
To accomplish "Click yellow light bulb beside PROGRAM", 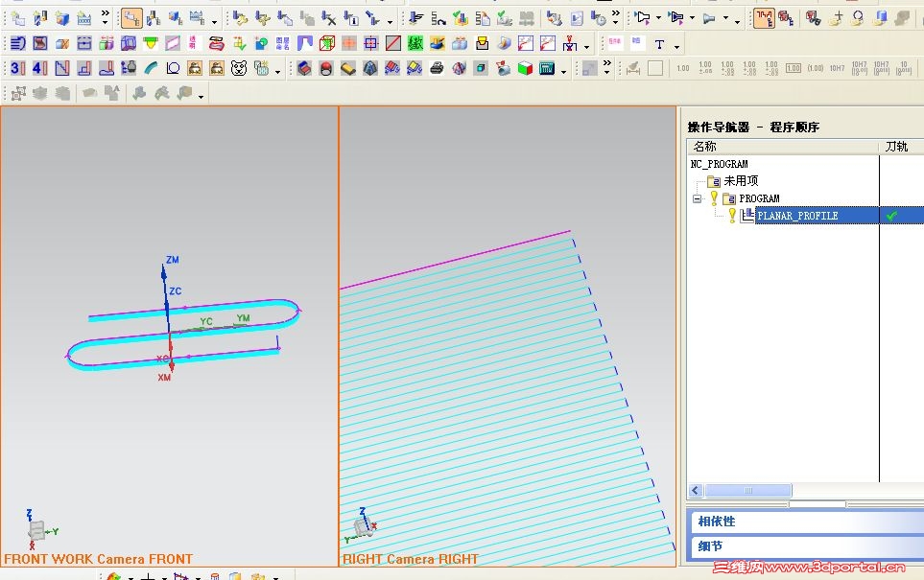I will [714, 198].
